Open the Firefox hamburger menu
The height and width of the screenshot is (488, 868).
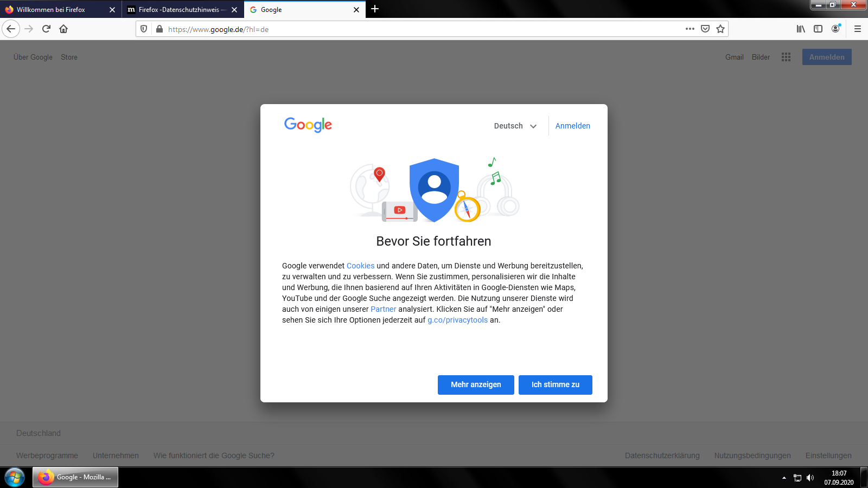click(858, 29)
